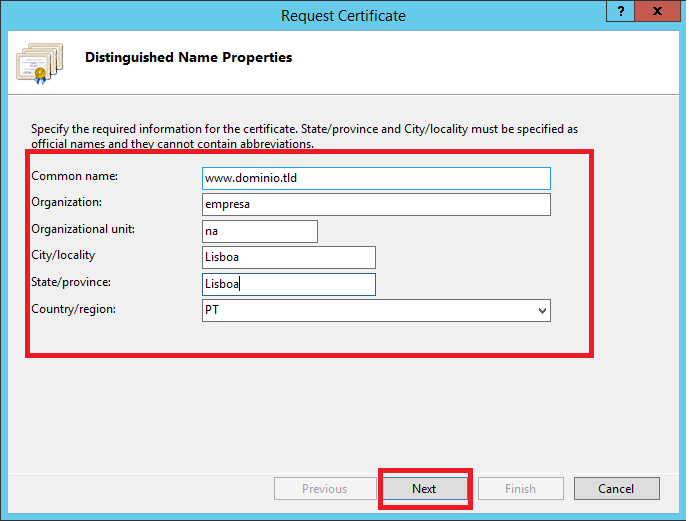689x521 pixels.
Task: Click the Country/region label
Action: (73, 309)
